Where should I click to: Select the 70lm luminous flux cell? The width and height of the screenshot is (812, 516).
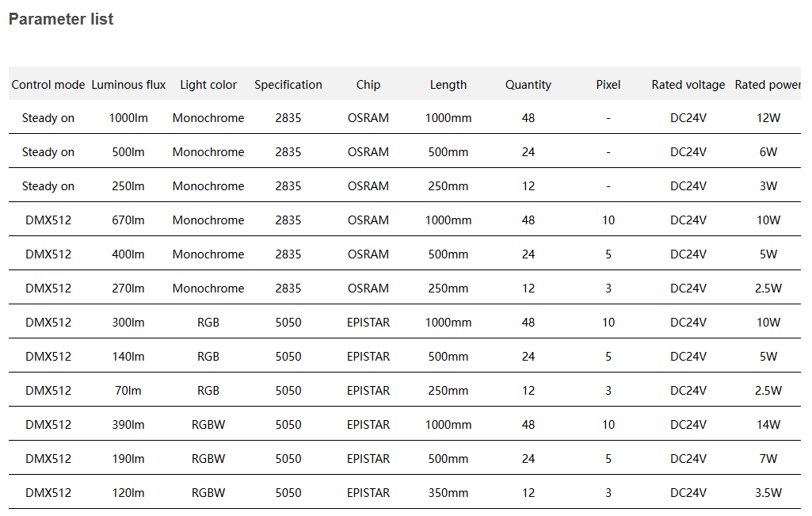pyautogui.click(x=128, y=391)
